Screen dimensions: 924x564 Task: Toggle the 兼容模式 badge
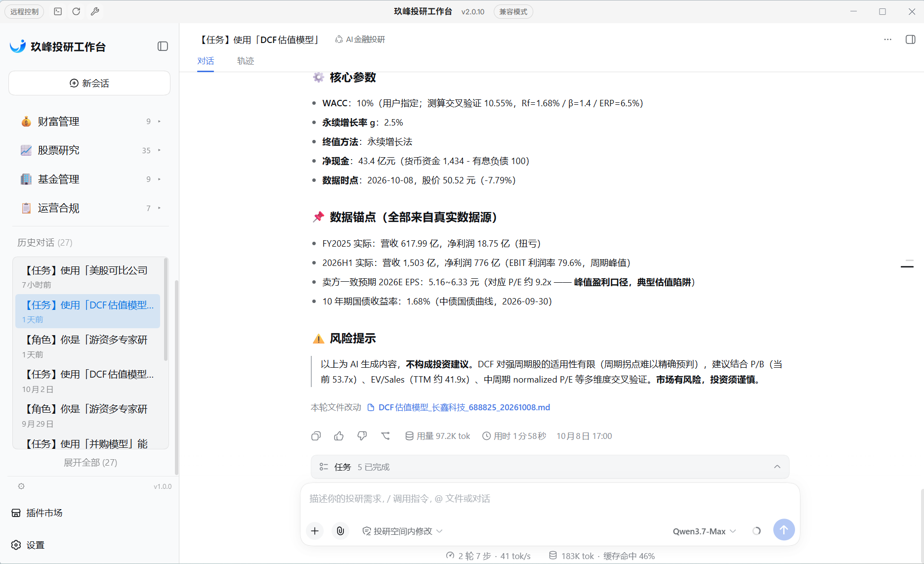(513, 11)
